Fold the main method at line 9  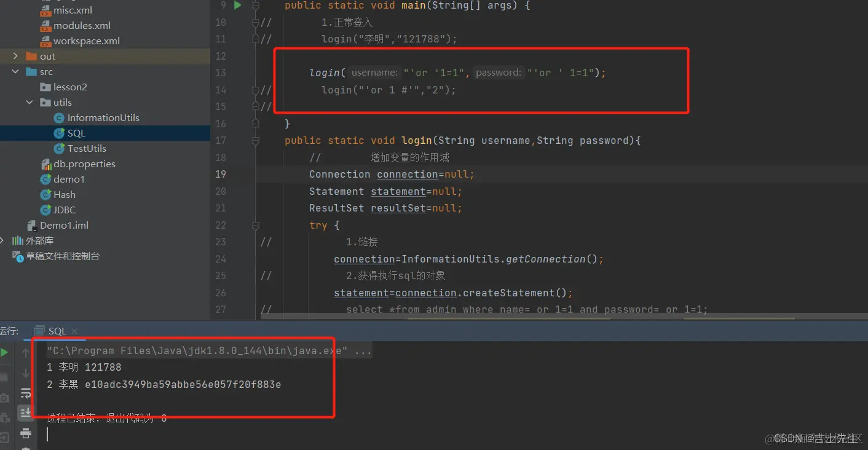[255, 6]
